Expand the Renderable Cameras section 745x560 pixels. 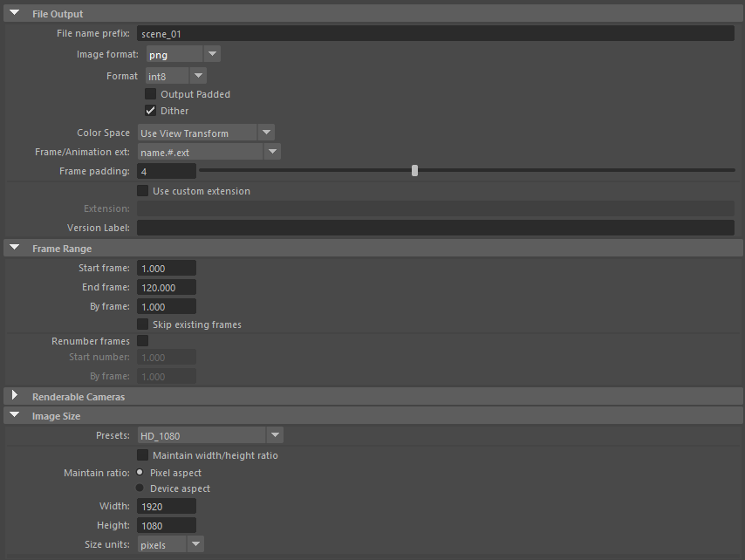(15, 395)
